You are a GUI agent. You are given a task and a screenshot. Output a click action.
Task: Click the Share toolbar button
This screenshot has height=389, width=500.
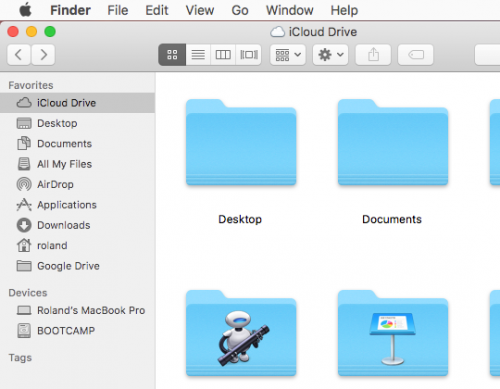click(x=373, y=55)
